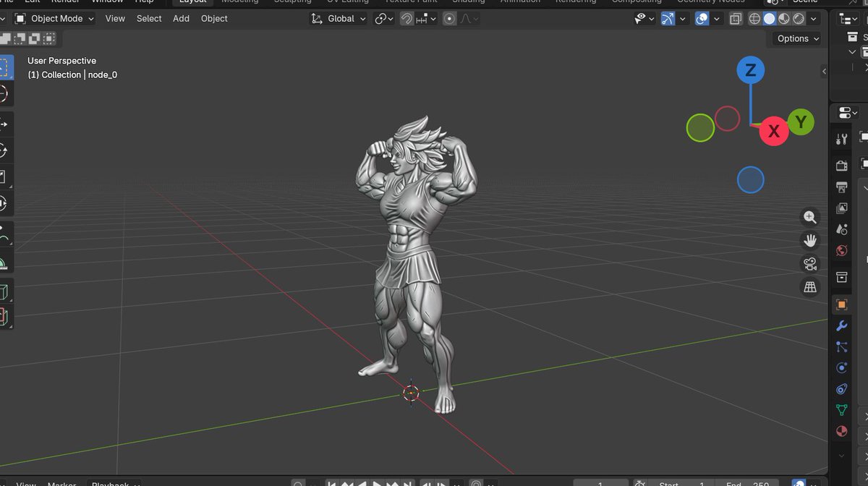Open the Output properties tab

coord(841,187)
